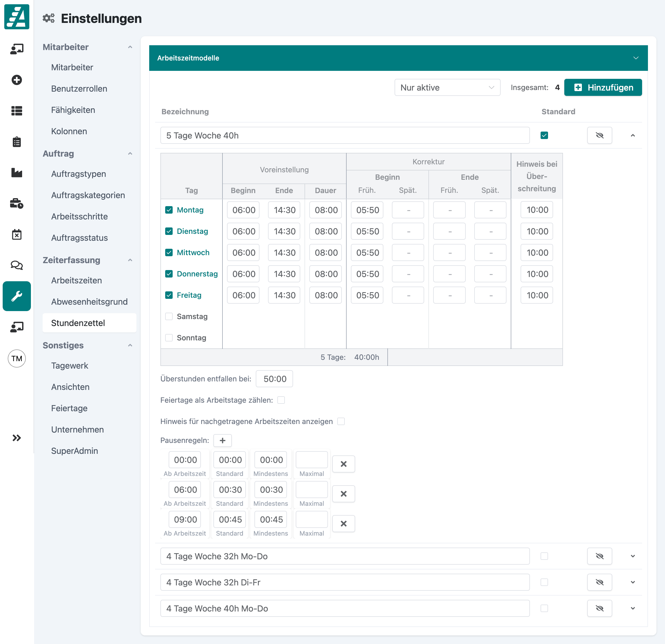Expand the 4 Tage Woche 32h Mo-Do row
This screenshot has height=644, width=665.
[632, 556]
